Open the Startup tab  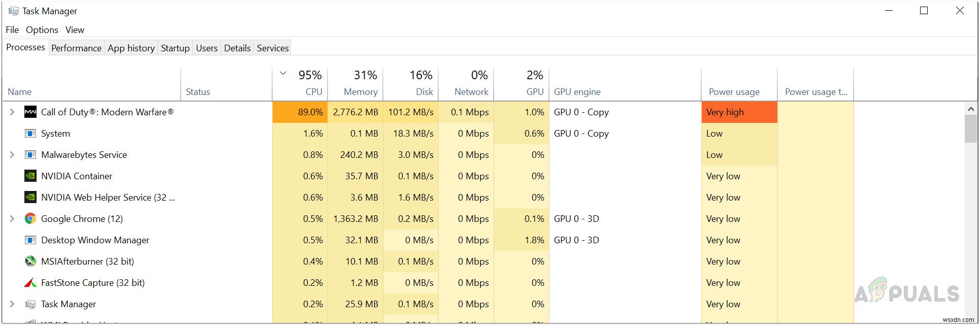pyautogui.click(x=175, y=48)
